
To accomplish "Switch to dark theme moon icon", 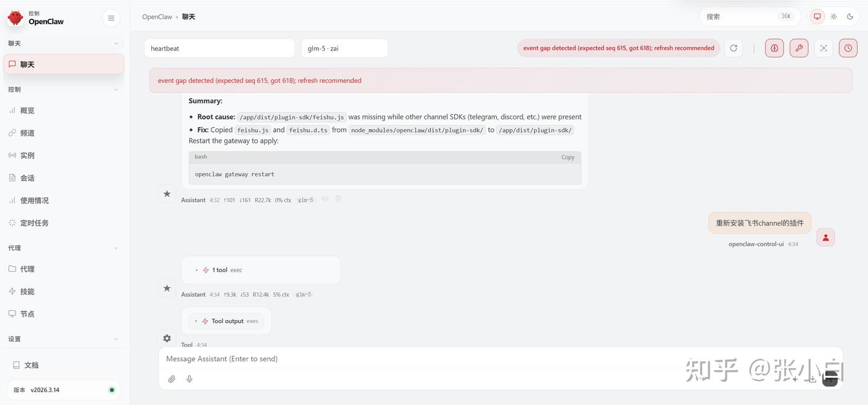I will [850, 17].
